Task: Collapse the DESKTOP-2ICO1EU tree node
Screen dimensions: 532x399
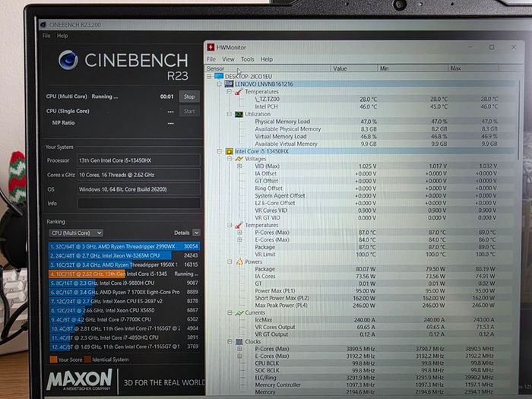Action: pyautogui.click(x=209, y=76)
